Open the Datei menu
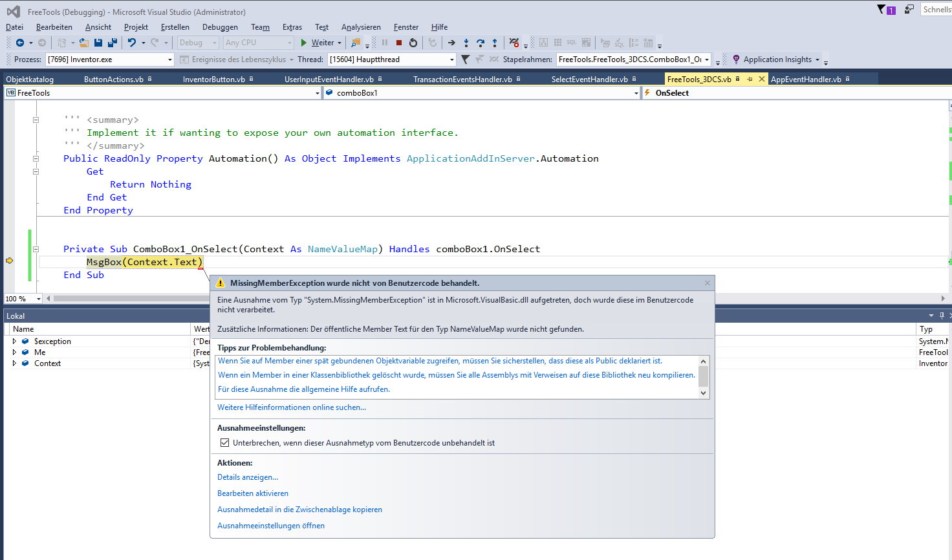This screenshot has width=952, height=560. [14, 27]
